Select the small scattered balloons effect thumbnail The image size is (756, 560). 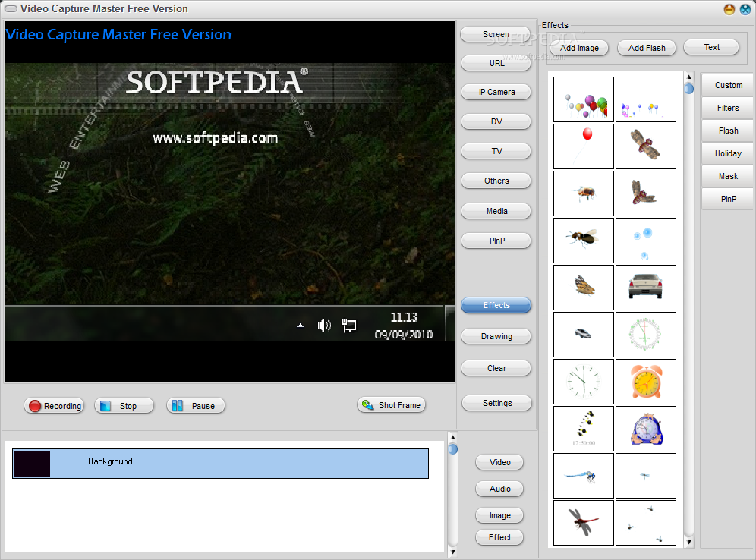coord(646,99)
